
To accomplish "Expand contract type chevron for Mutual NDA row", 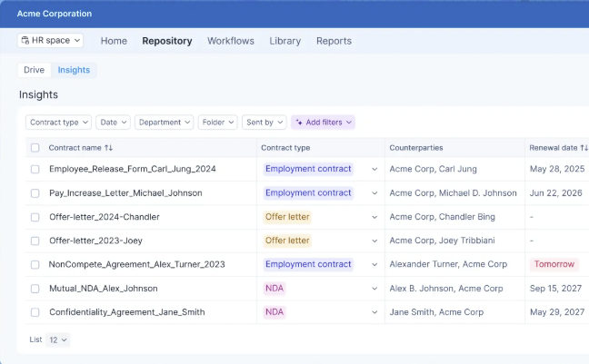I will [x=374, y=289].
